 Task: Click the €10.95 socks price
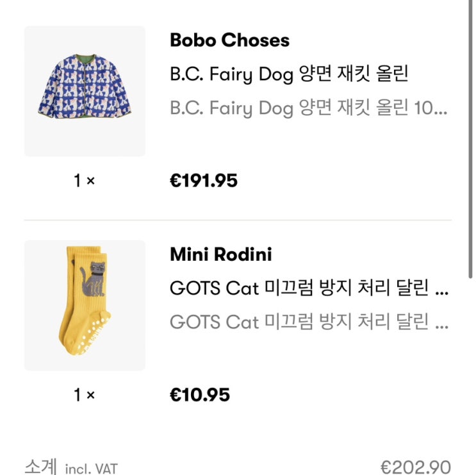tap(199, 395)
